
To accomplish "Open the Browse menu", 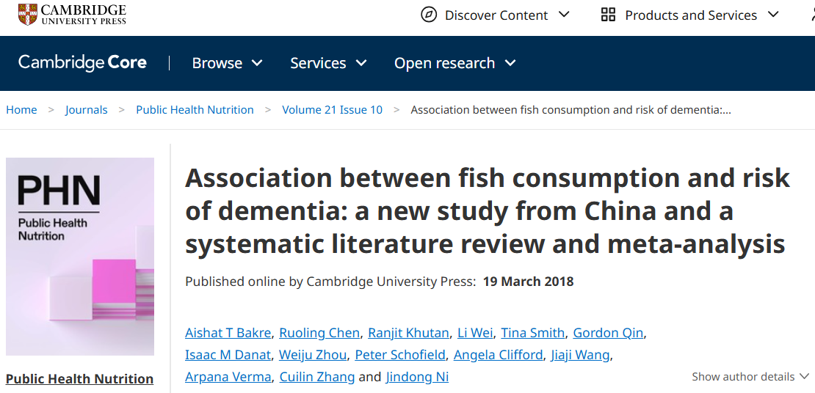I will tap(227, 63).
